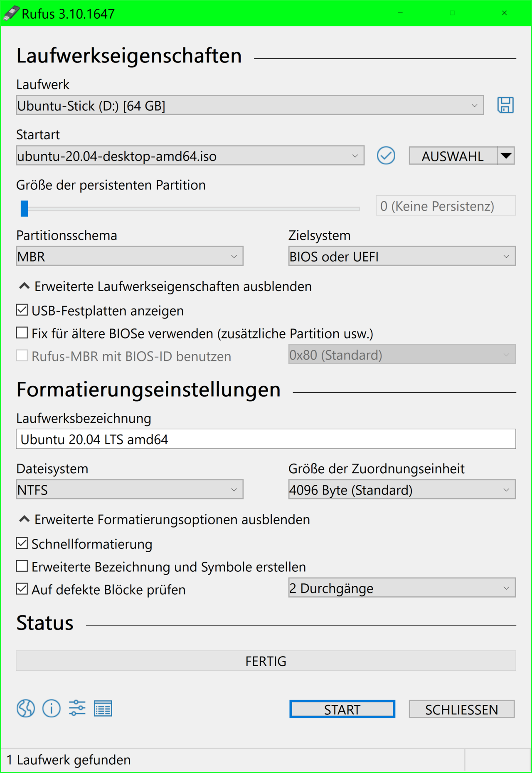Open the Partitionsschema MBR dropdown
Screen dimensions: 532x773
[130, 257]
